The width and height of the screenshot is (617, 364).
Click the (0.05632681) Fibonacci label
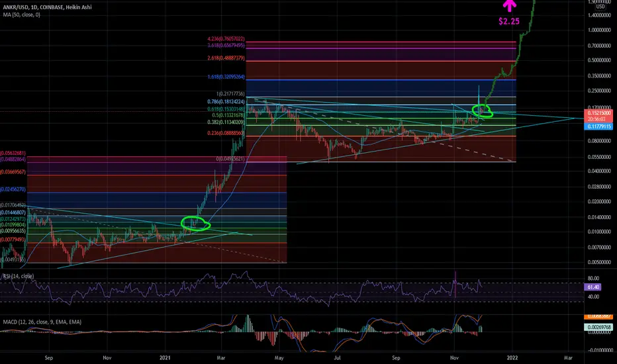pos(13,154)
